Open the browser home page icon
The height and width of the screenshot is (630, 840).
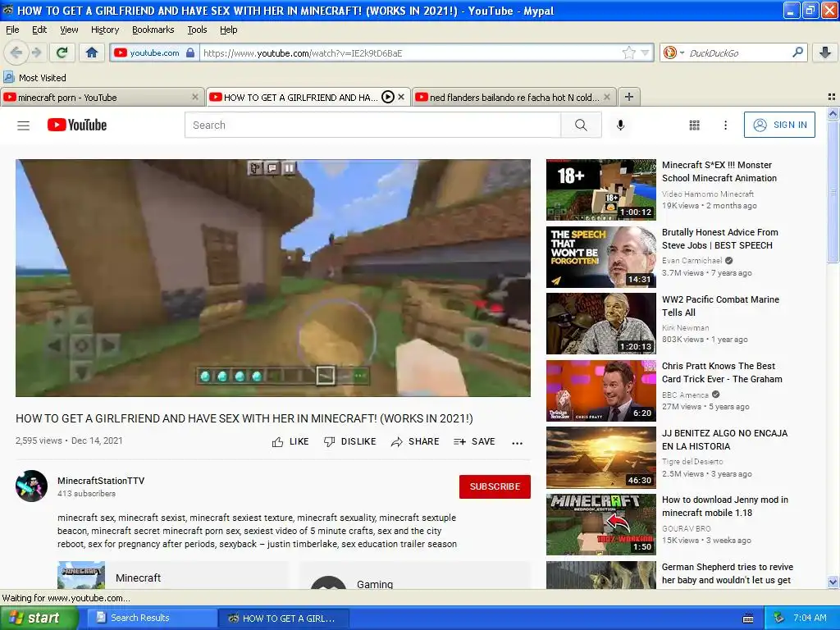[92, 52]
